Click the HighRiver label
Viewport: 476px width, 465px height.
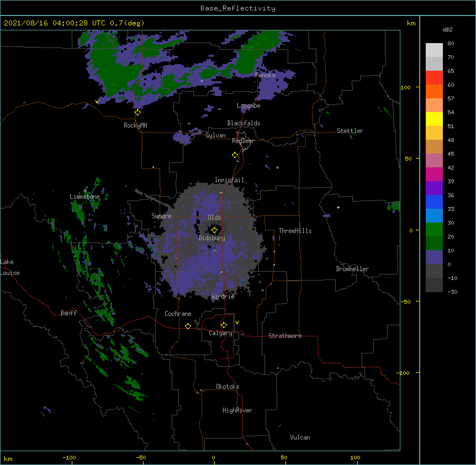(237, 410)
